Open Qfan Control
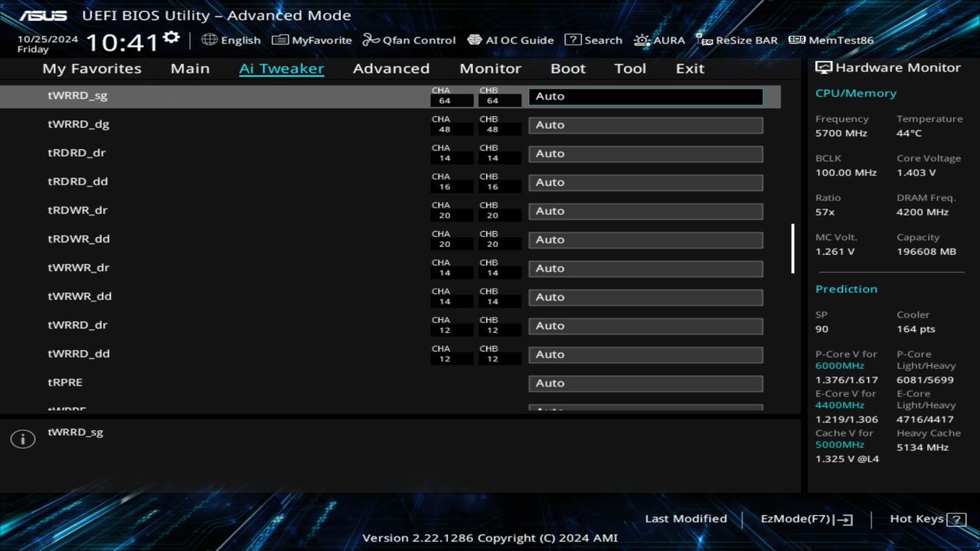 coord(408,40)
